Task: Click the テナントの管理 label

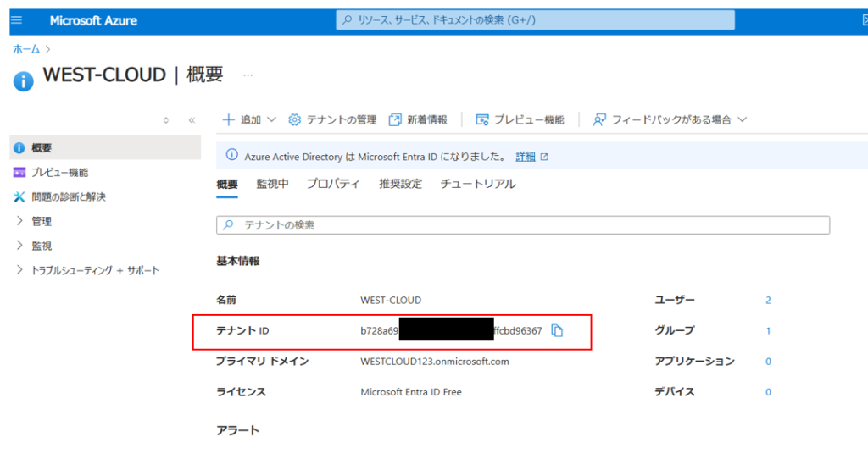Action: [x=341, y=119]
